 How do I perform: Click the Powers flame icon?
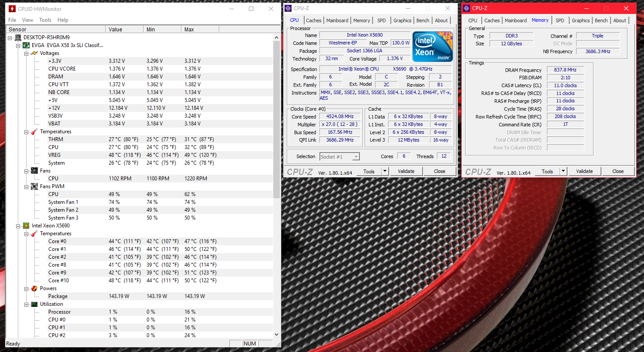[x=34, y=288]
